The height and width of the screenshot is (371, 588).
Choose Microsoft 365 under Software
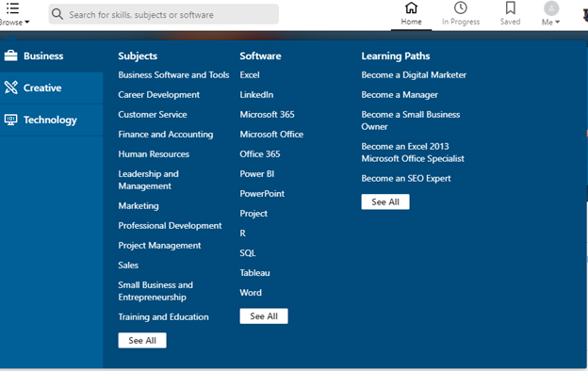(267, 114)
